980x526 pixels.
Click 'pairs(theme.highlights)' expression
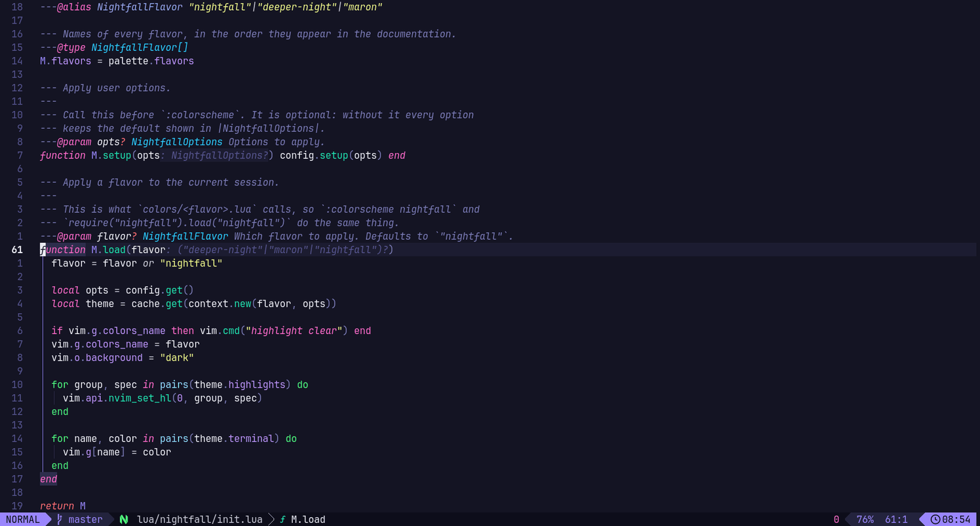pyautogui.click(x=226, y=385)
